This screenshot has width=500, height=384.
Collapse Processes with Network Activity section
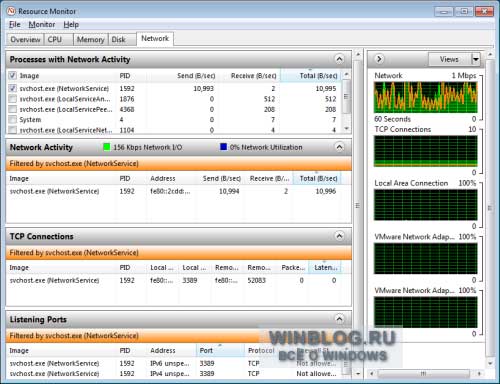tap(339, 59)
